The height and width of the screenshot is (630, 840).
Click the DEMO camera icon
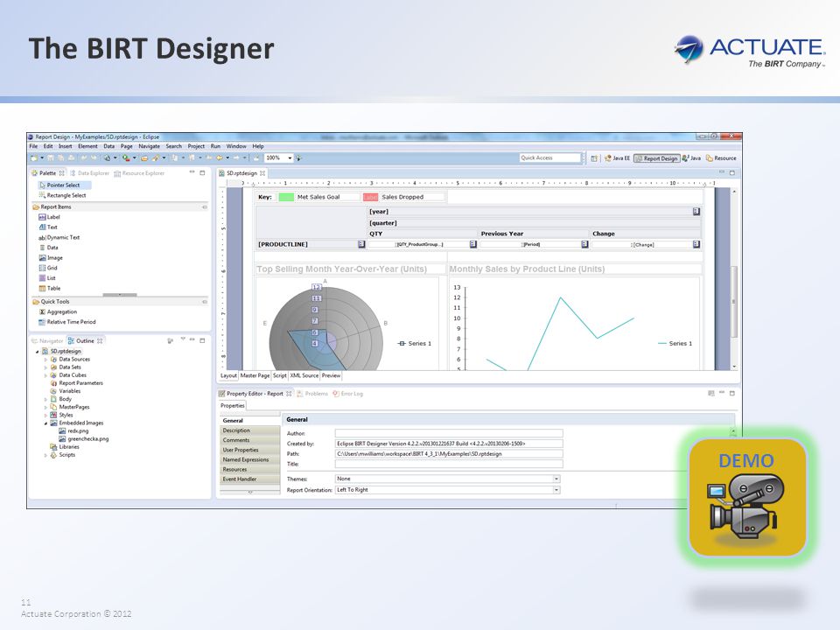pos(747,498)
